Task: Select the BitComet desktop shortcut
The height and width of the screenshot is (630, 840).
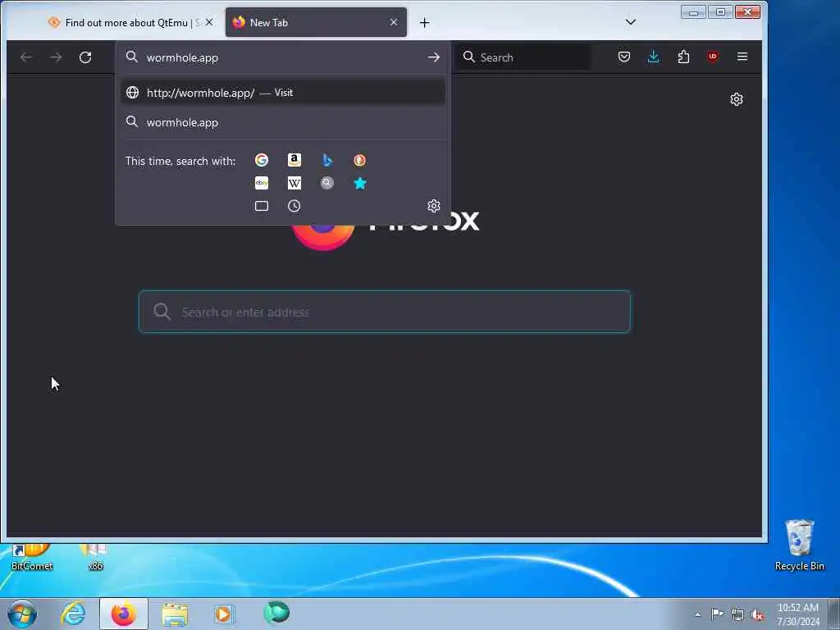Action: [32, 558]
